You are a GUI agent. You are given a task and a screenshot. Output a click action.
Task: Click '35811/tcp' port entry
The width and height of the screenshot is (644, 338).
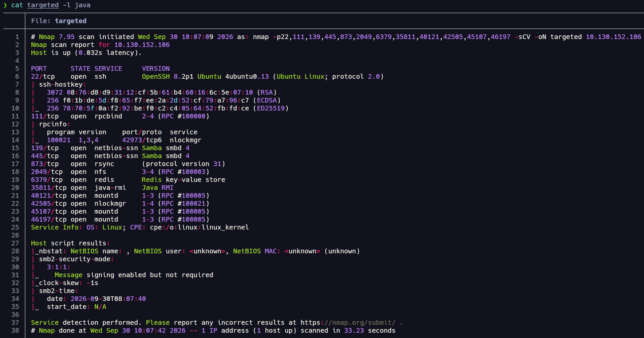[x=49, y=188]
